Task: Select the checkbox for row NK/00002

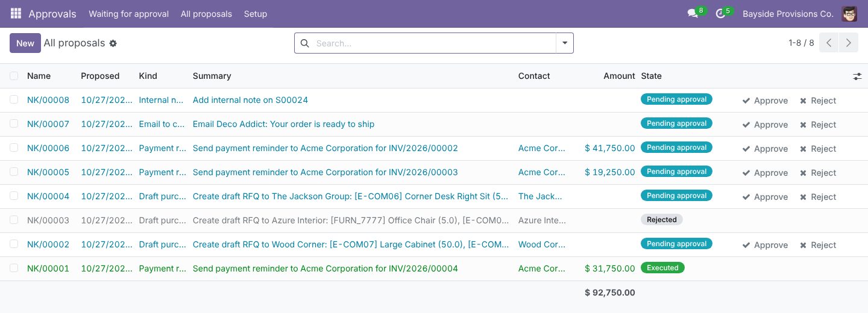Action: 14,244
